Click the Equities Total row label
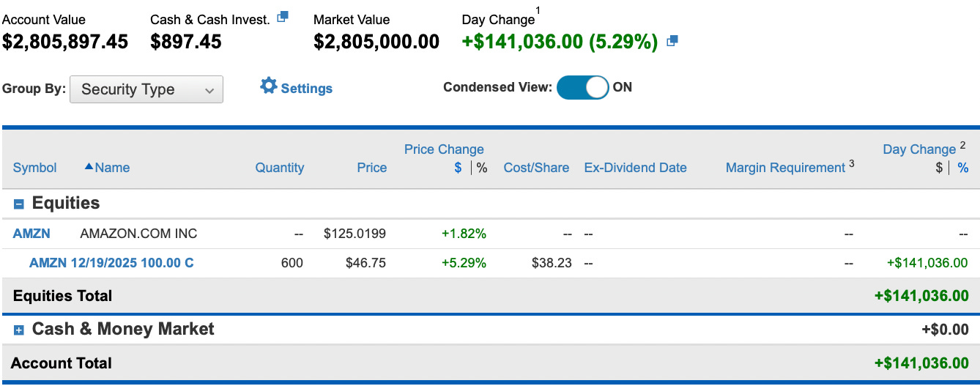The image size is (980, 386). click(63, 296)
